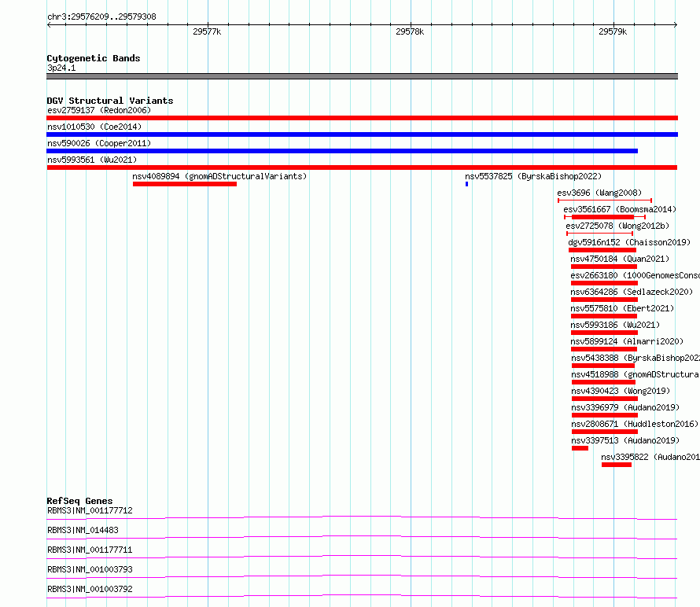
Task: Click the nsv4089894 (gnomADStructuralVariants) label
Action: pyautogui.click(x=219, y=176)
